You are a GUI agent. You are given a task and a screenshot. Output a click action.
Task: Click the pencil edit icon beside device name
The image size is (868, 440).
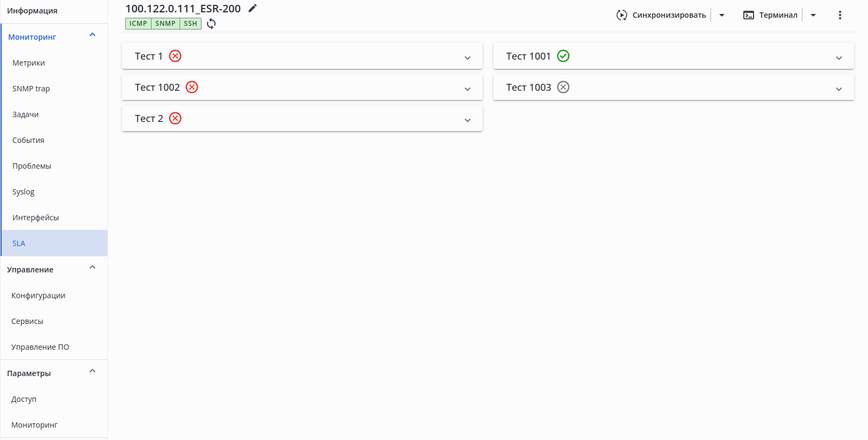tap(253, 8)
